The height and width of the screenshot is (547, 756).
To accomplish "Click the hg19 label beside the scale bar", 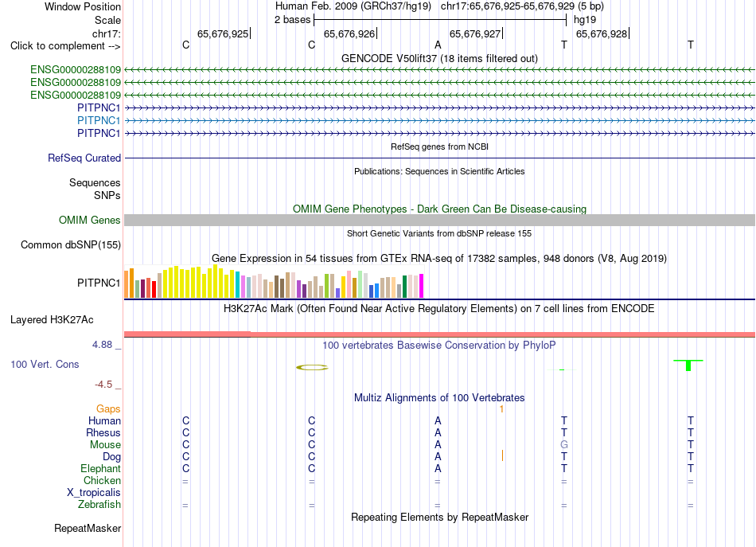I will tap(585, 20).
